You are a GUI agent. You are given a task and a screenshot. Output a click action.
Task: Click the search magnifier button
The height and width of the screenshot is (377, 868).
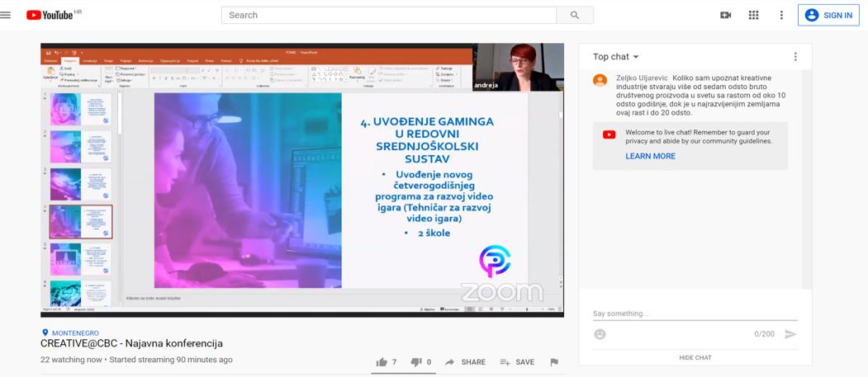coord(575,15)
